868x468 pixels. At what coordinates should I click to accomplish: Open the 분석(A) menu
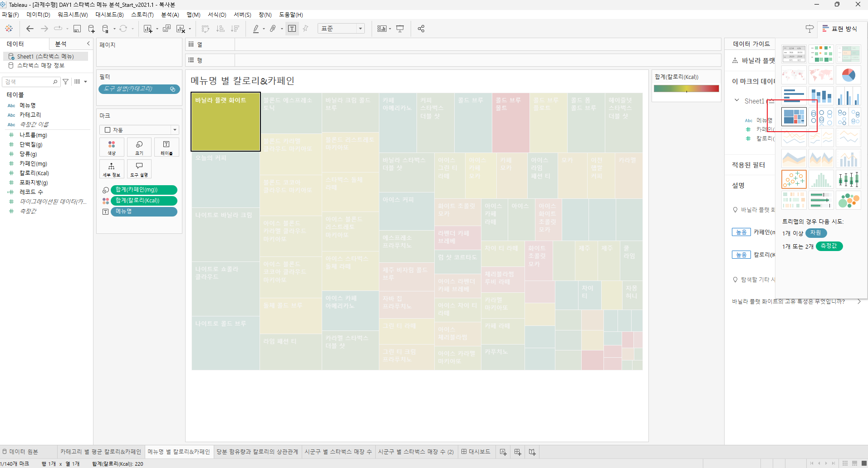[x=170, y=15]
